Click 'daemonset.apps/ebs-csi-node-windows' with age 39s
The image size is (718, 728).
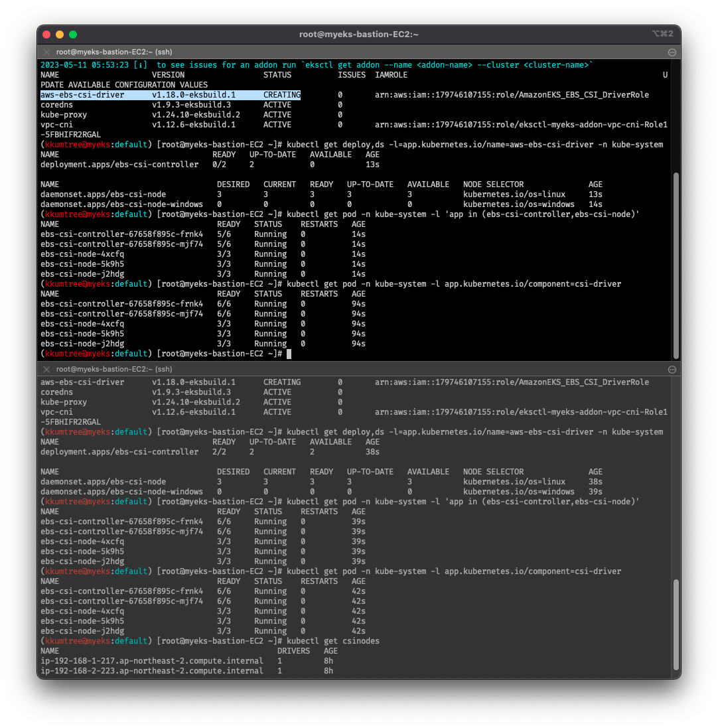pos(121,492)
